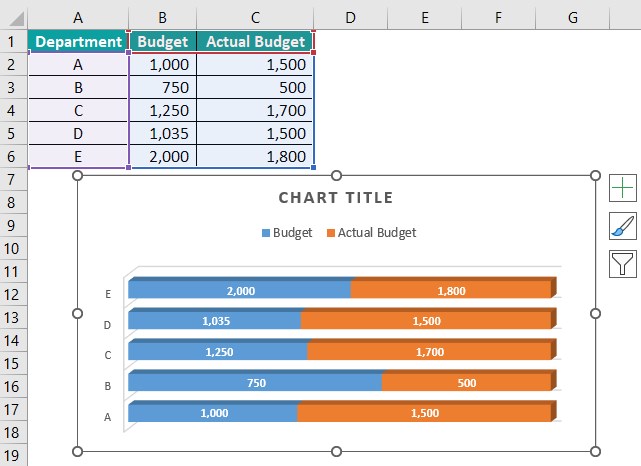The height and width of the screenshot is (466, 641).
Task: Click the CHART TITLE text
Action: 336,198
